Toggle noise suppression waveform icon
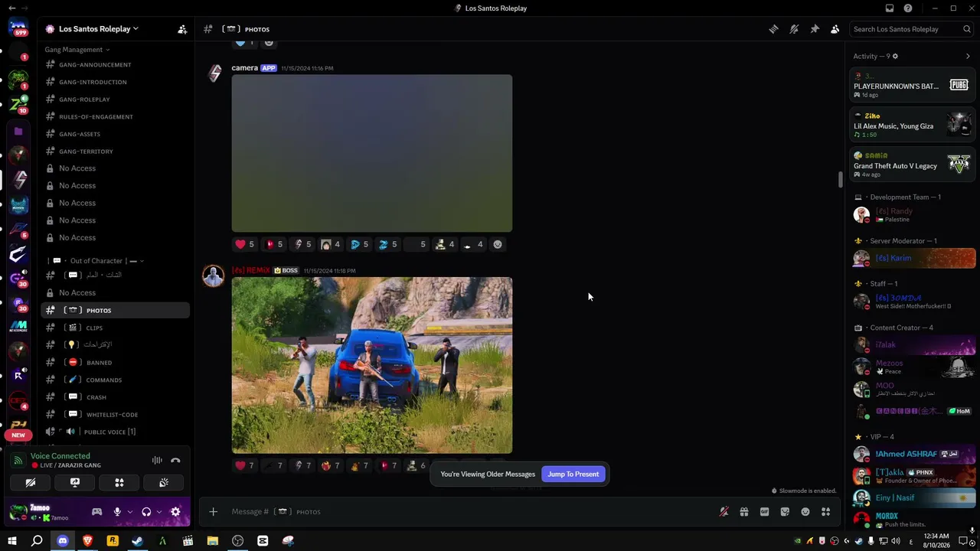Image resolution: width=980 pixels, height=551 pixels. pyautogui.click(x=157, y=460)
